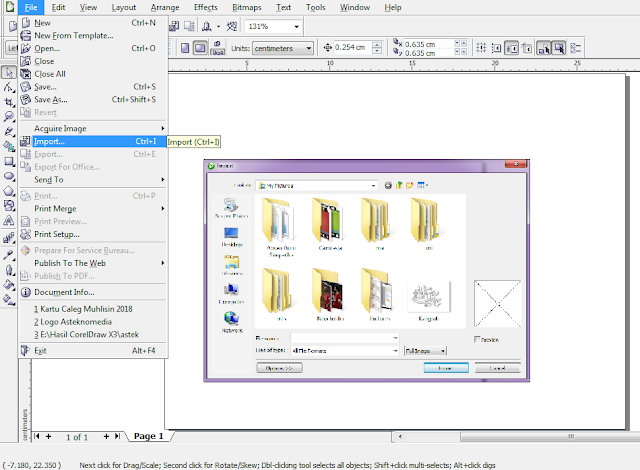This screenshot has height=470, width=640.
Task: Open the property bar Options icon
Action: click(x=576, y=48)
